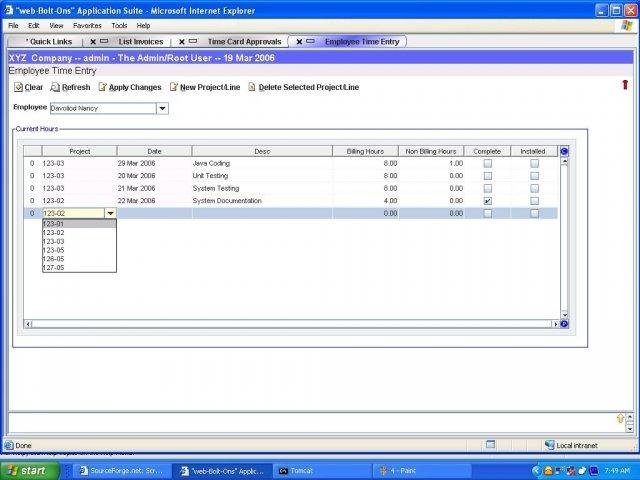Toggle Installed for System Documentation row
The width and height of the screenshot is (640, 480).
click(534, 201)
